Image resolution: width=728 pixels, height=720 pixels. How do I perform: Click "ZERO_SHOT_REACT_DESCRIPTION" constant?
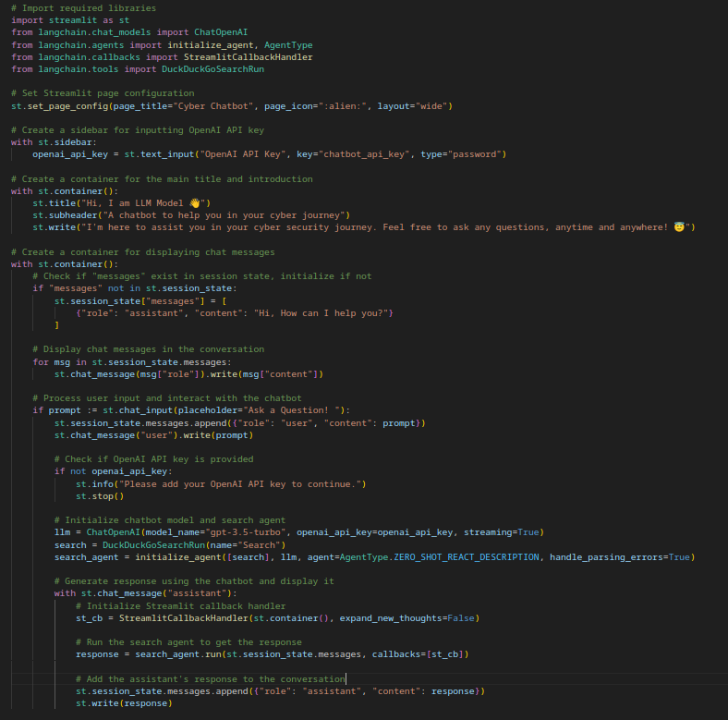coord(467,557)
